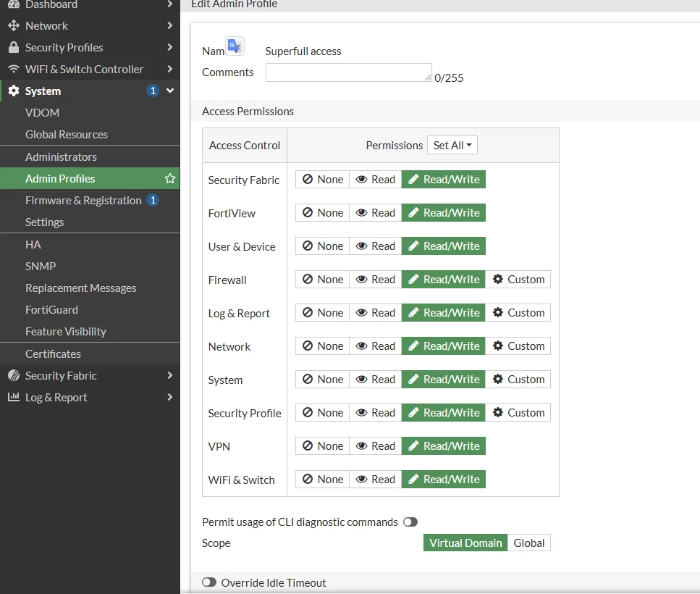The height and width of the screenshot is (594, 700).
Task: Click Custom gear icon in Security Profile row
Action: pos(498,412)
